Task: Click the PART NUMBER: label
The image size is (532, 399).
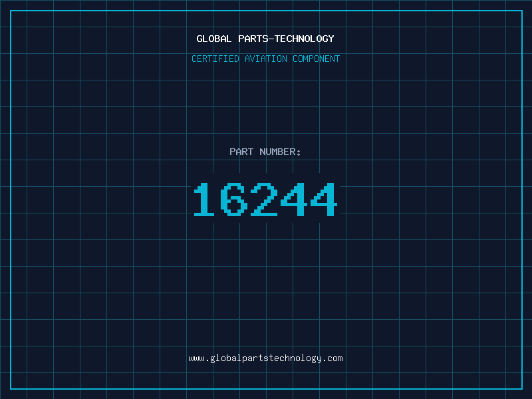Action: pyautogui.click(x=265, y=152)
